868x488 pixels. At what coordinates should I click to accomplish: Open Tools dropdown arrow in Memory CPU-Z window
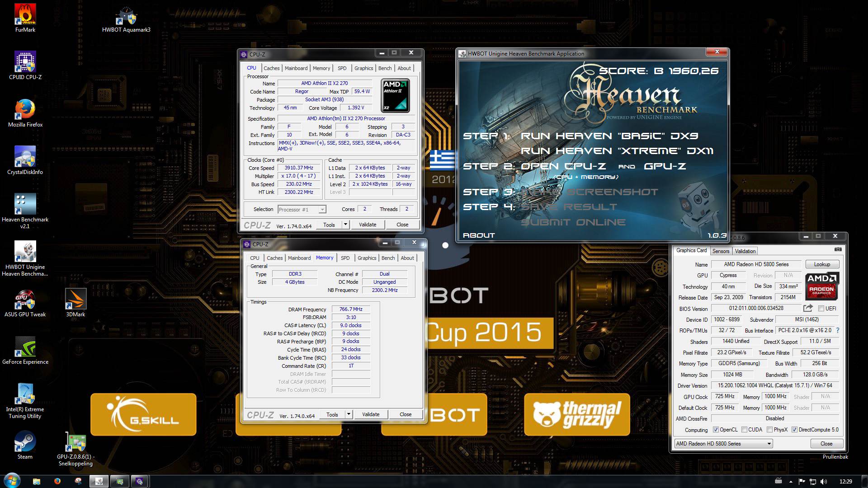click(349, 414)
